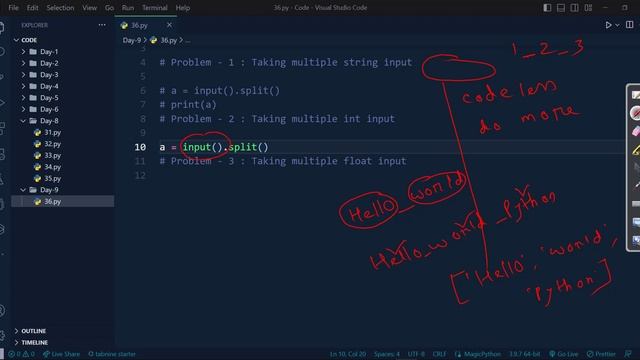The width and height of the screenshot is (640, 360).
Task: Toggle bottom panel layout icon
Action: 561,8
